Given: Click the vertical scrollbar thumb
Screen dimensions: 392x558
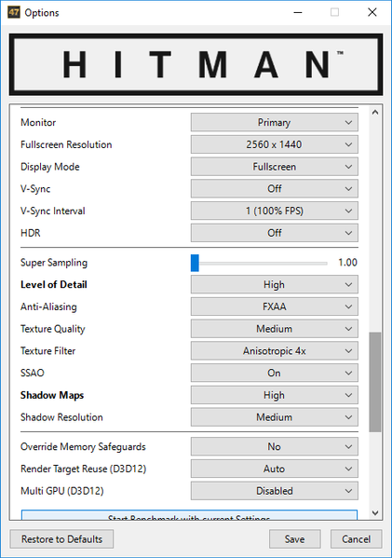Looking at the screenshot, I should (x=375, y=382).
